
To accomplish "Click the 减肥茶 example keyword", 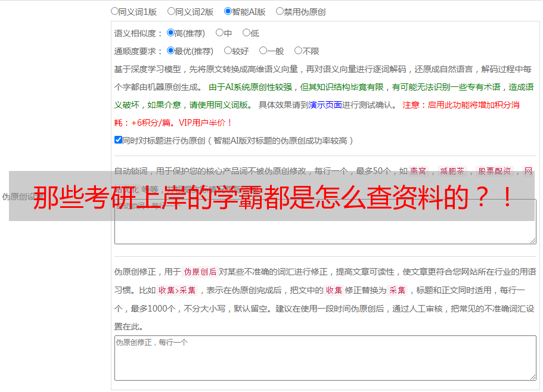I will click(452, 171).
